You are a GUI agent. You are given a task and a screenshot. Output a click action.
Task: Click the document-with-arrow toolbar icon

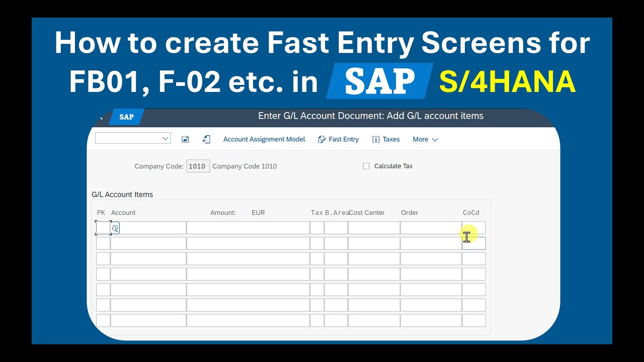[x=206, y=139]
